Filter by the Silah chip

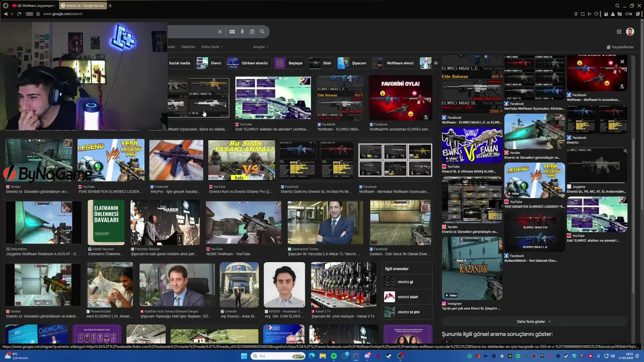[x=321, y=63]
